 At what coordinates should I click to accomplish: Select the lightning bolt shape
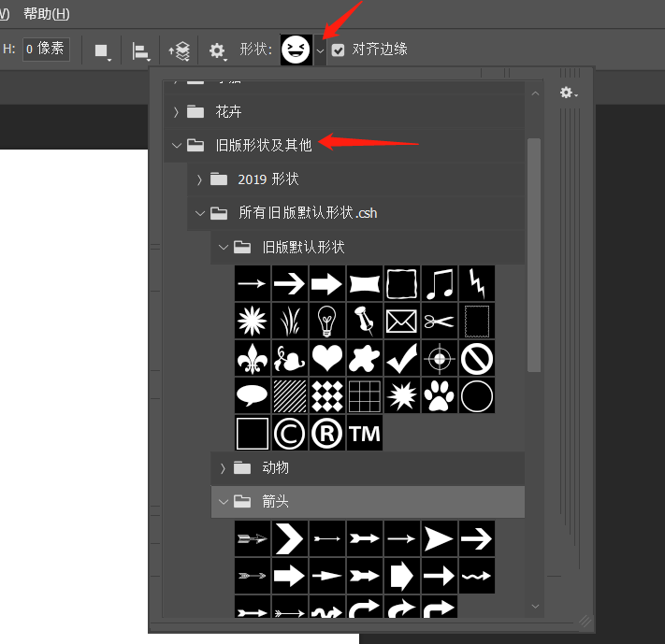click(x=477, y=283)
